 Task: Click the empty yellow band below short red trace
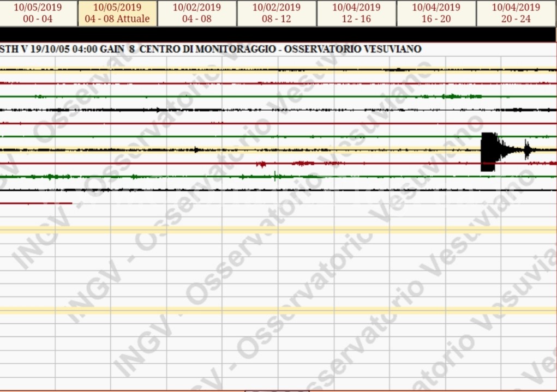point(273,230)
